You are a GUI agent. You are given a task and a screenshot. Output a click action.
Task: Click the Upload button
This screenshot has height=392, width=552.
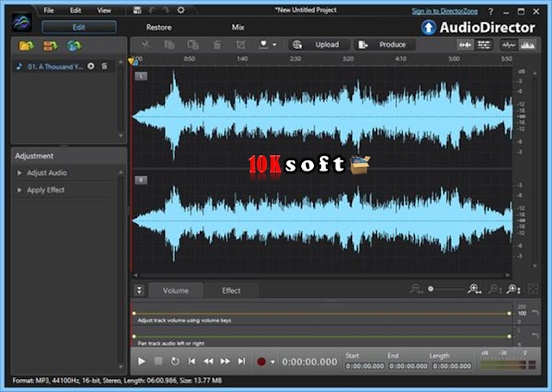pos(319,45)
